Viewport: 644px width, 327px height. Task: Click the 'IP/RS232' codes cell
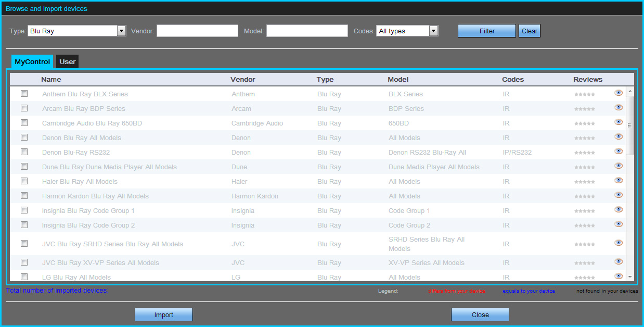[517, 153]
